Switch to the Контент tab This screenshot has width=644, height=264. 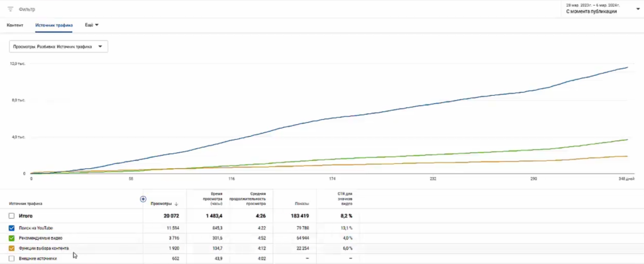(15, 25)
